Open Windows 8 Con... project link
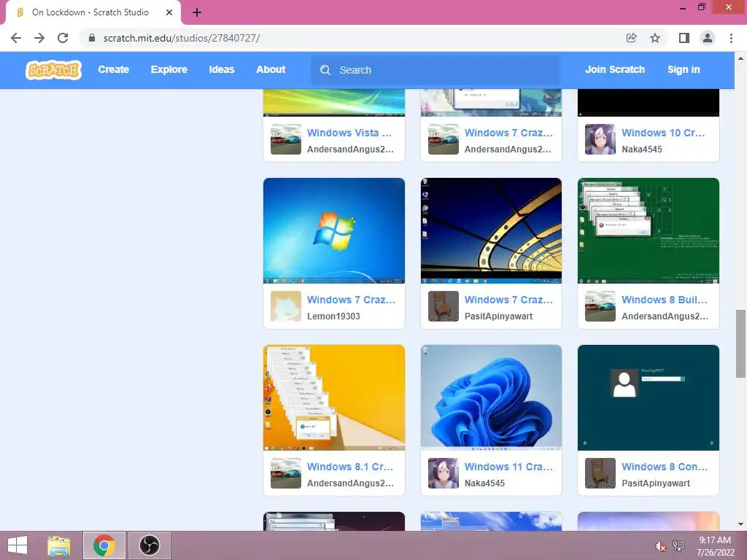 click(665, 467)
